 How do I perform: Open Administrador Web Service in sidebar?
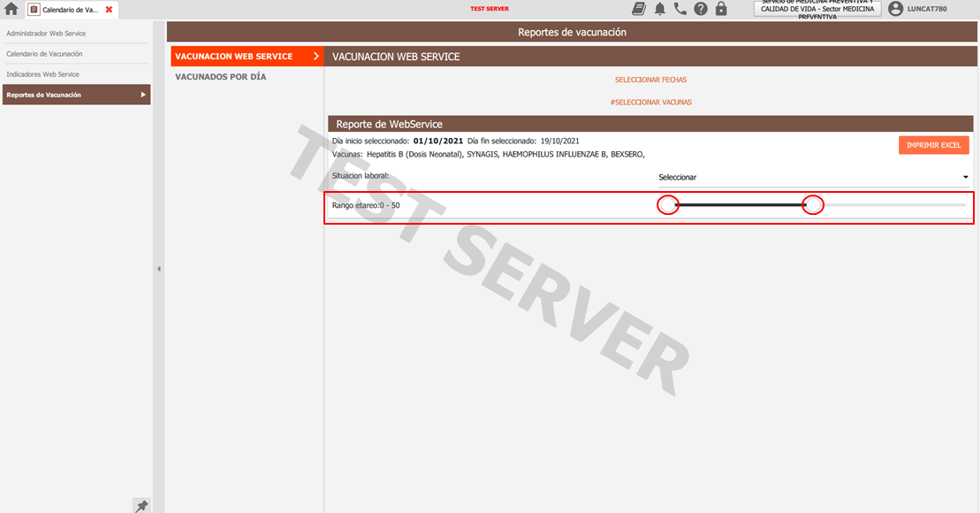coord(46,34)
